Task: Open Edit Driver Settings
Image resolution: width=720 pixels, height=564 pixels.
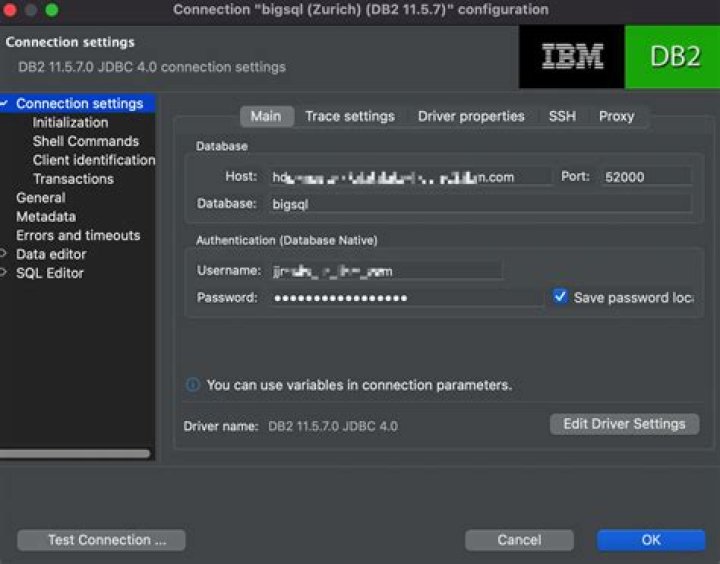Action: (624, 424)
